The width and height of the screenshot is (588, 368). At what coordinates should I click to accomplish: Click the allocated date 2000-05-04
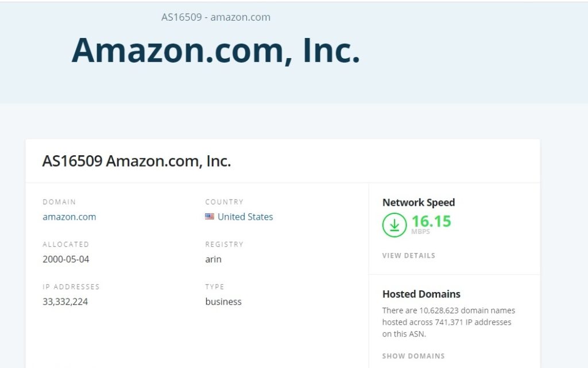[65, 259]
